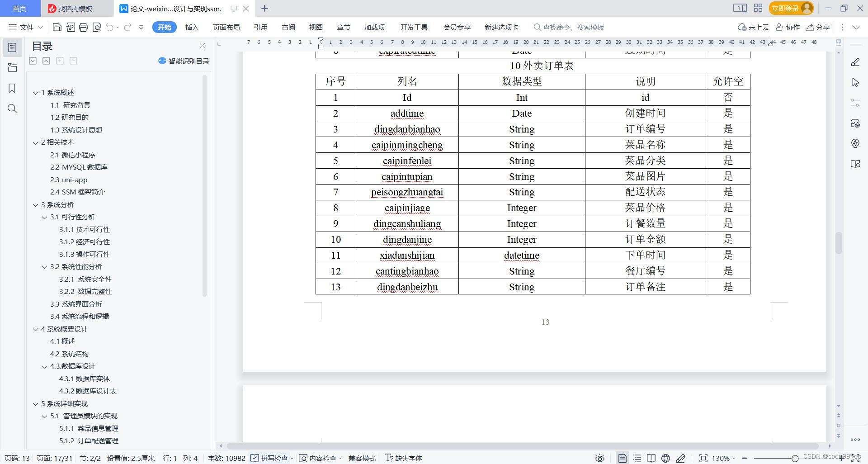The width and height of the screenshot is (868, 464).
Task: Open the find search icon in left sidebar
Action: click(12, 109)
